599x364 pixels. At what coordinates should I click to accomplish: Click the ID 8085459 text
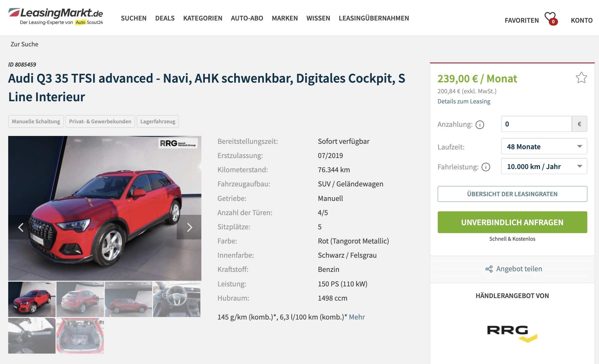coord(22,65)
